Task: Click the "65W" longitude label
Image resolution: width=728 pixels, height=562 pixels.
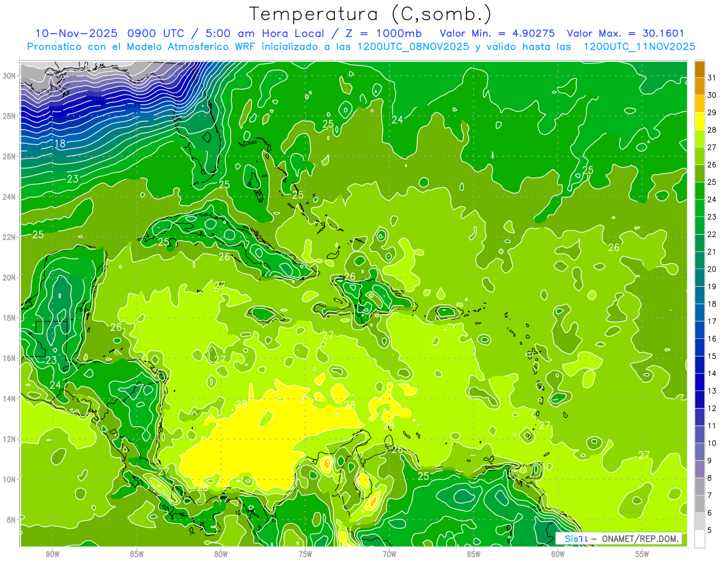Action: point(474,554)
